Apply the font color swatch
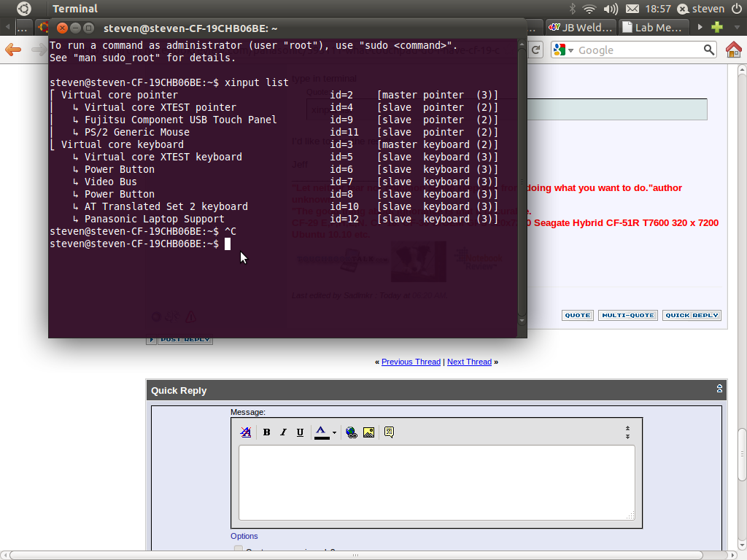 point(322,432)
